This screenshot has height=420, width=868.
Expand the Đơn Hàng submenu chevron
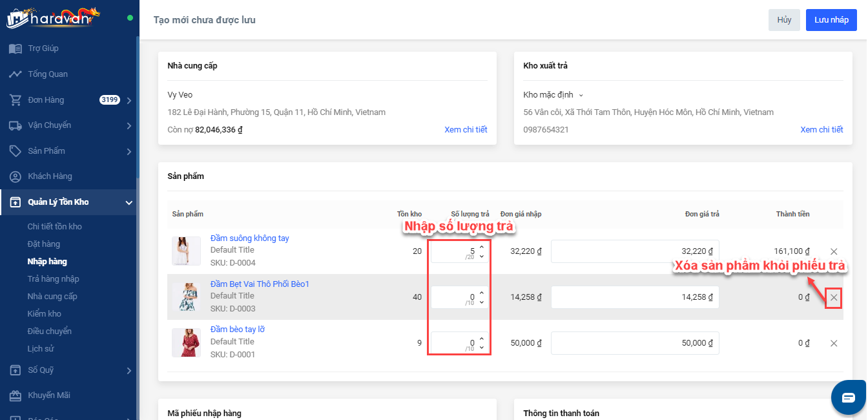129,100
